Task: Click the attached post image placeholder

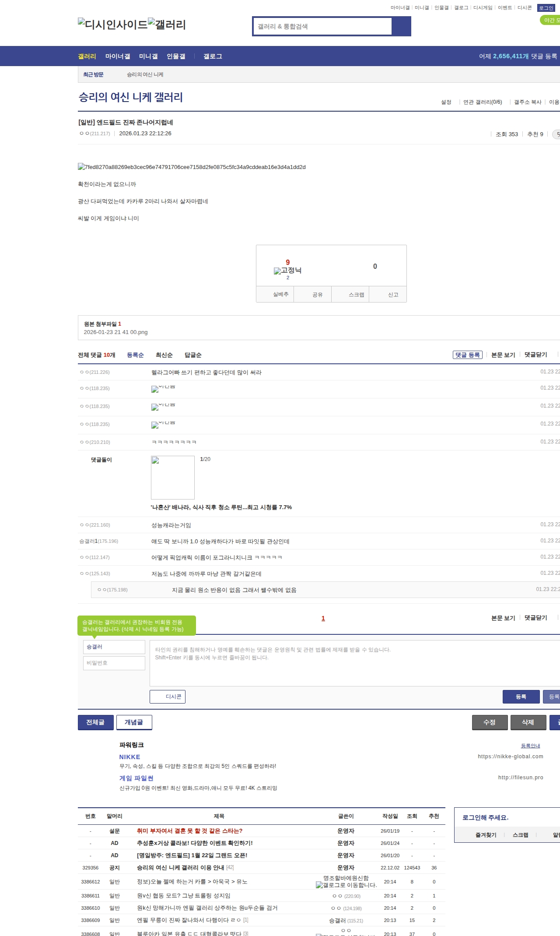Action: pyautogui.click(x=192, y=167)
